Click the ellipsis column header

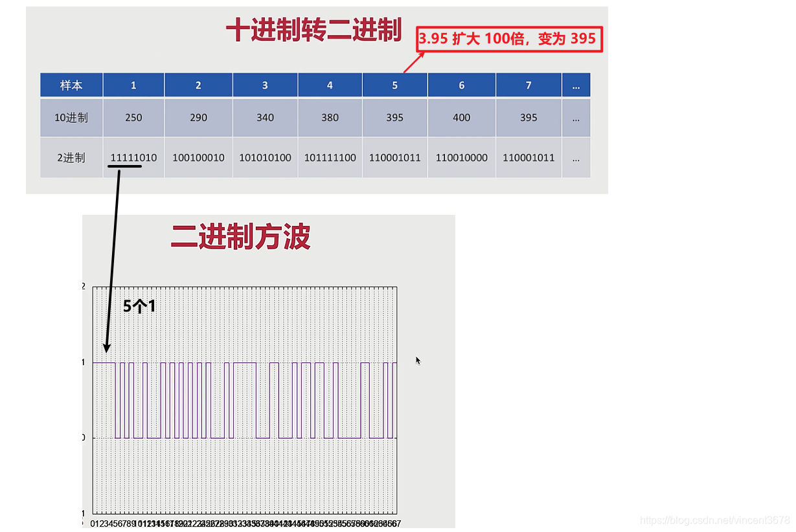point(575,85)
